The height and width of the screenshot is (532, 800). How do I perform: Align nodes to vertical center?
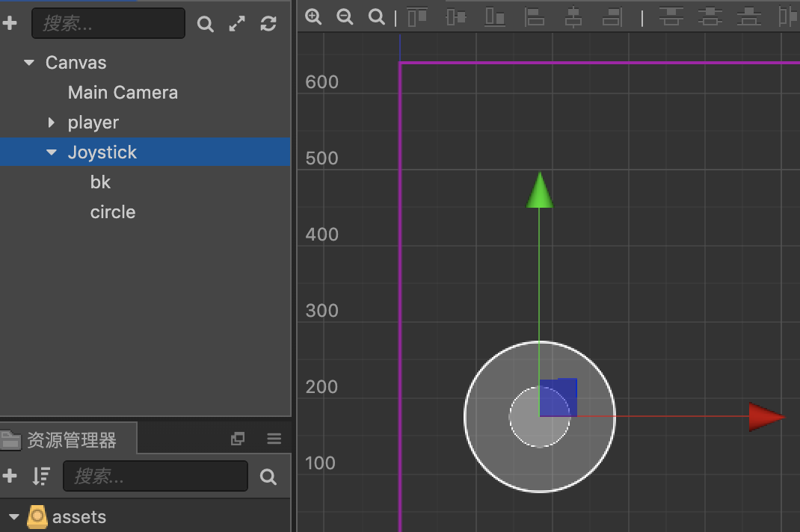tap(456, 17)
